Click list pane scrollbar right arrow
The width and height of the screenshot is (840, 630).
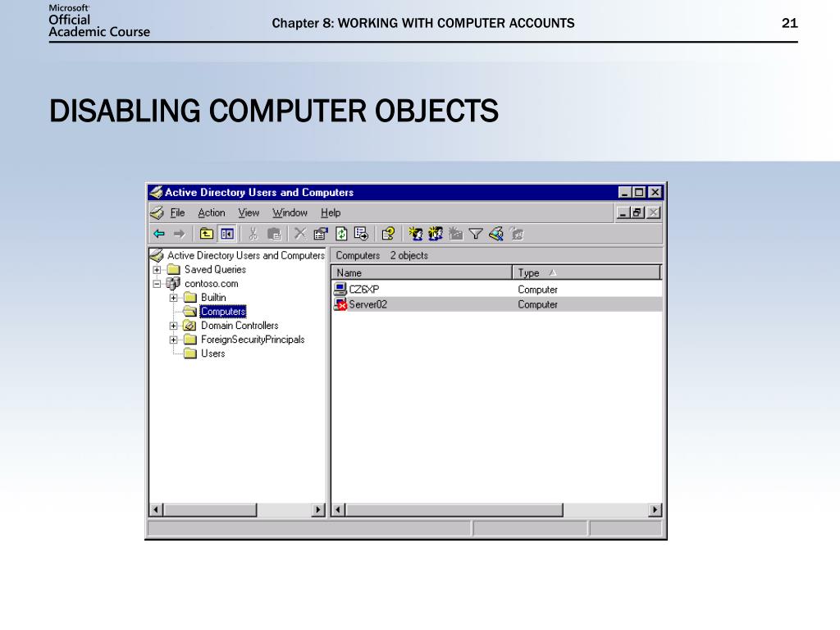click(655, 509)
